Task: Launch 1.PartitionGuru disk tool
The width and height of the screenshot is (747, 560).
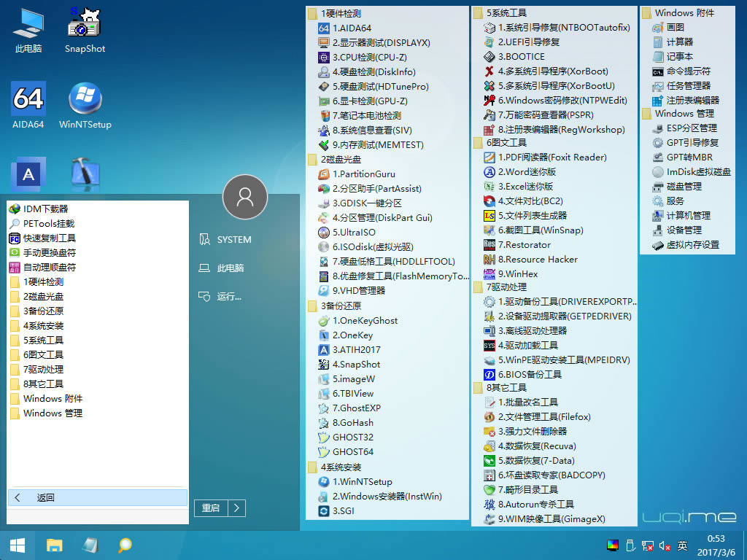Action: pos(356,174)
